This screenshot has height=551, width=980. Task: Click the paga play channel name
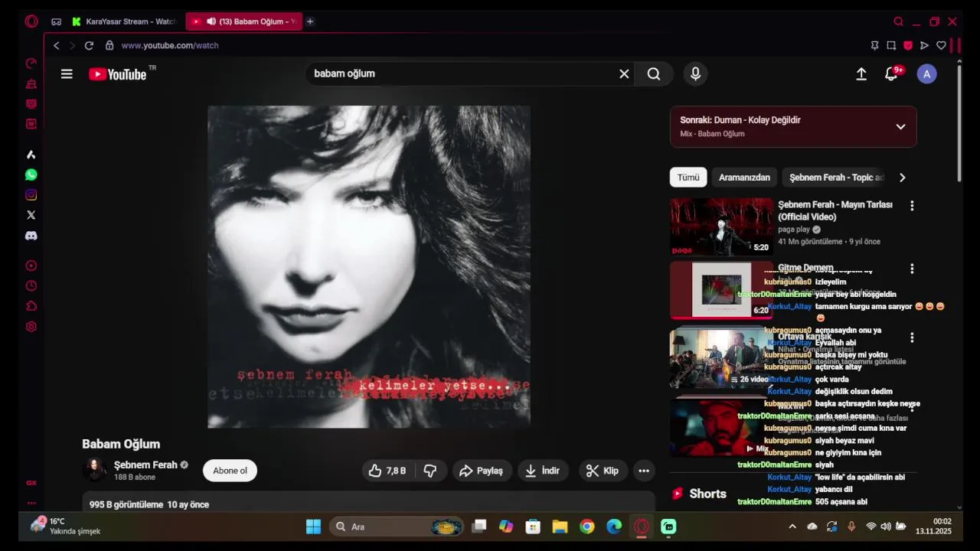pyautogui.click(x=794, y=230)
